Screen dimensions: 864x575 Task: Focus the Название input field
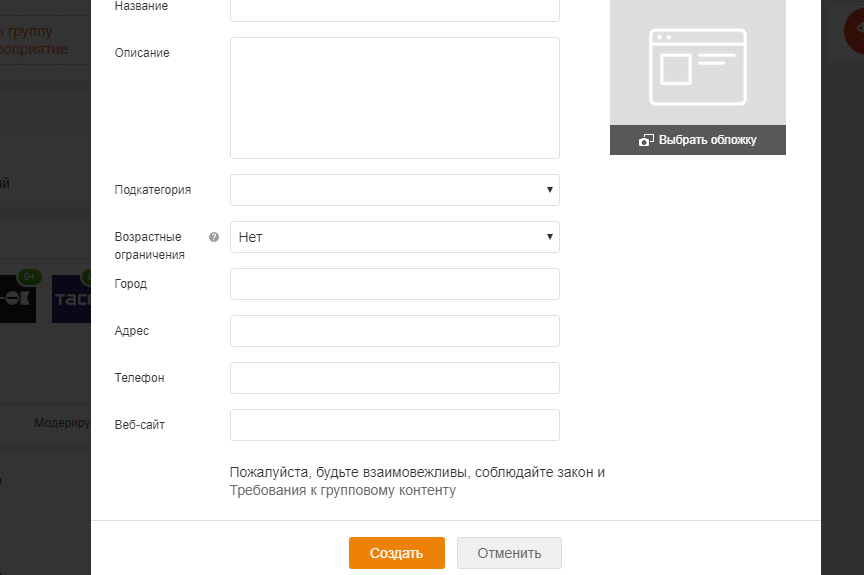click(x=394, y=8)
